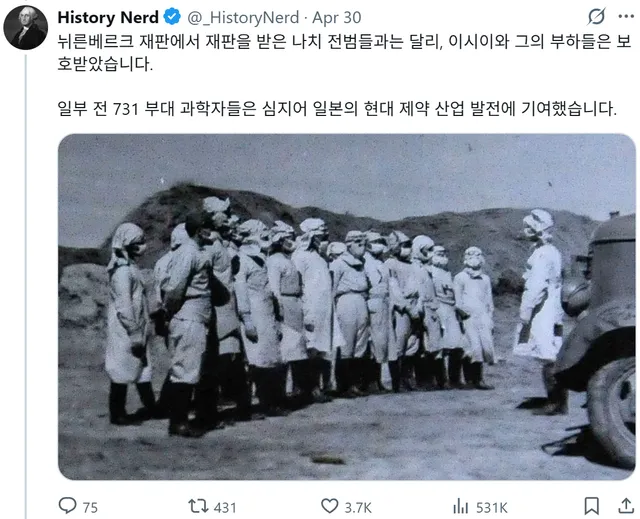Image resolution: width=640 pixels, height=519 pixels.
Task: Click the paragraph mentioning 731 부대 과학자들
Action: (x=337, y=109)
